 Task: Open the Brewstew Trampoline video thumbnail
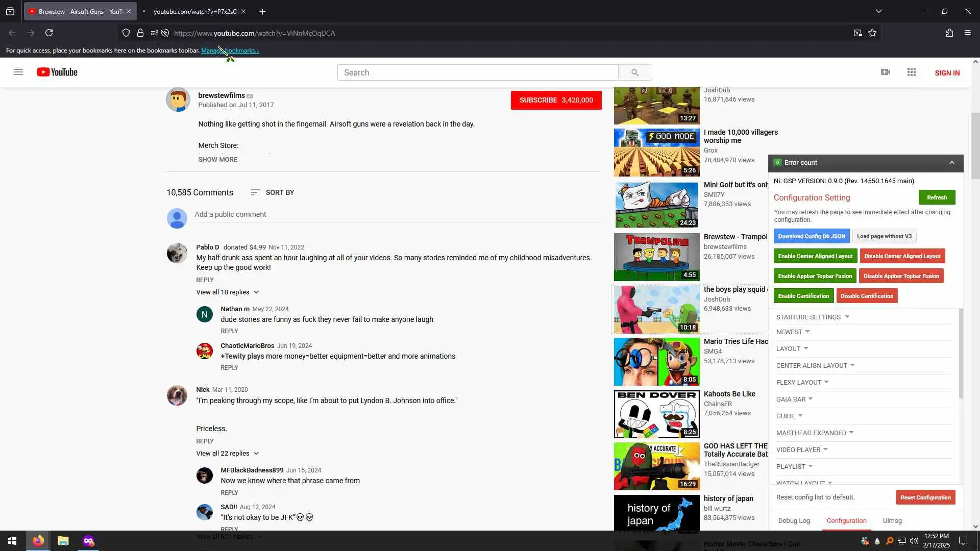click(x=656, y=257)
